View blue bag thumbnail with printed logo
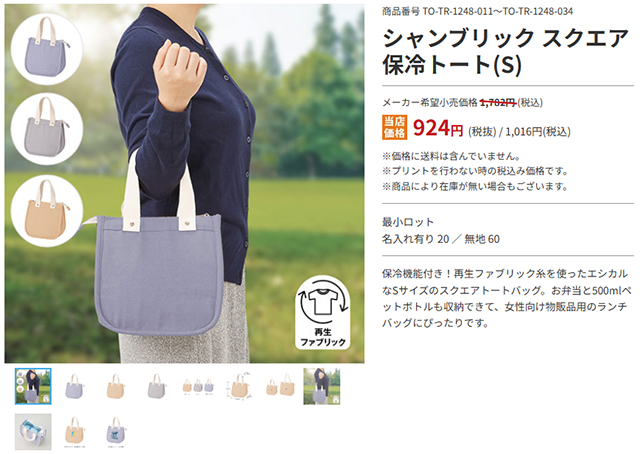The width and height of the screenshot is (640, 454). click(x=116, y=432)
